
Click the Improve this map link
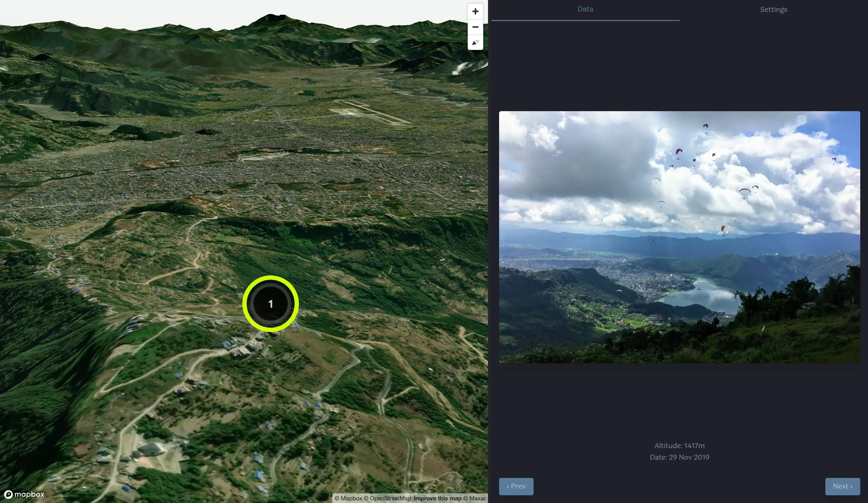437,498
